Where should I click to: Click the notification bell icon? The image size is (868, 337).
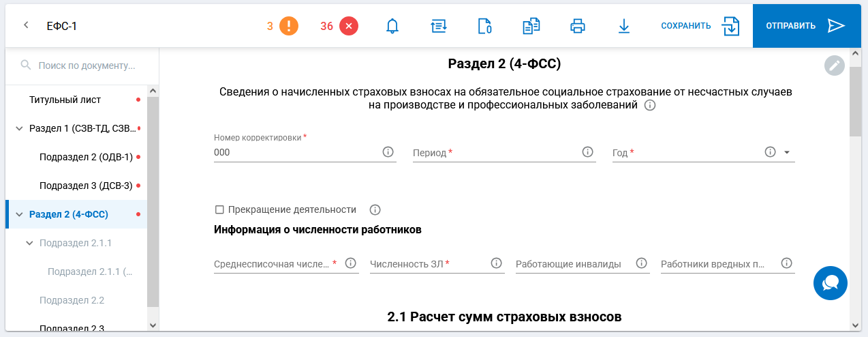coord(392,26)
